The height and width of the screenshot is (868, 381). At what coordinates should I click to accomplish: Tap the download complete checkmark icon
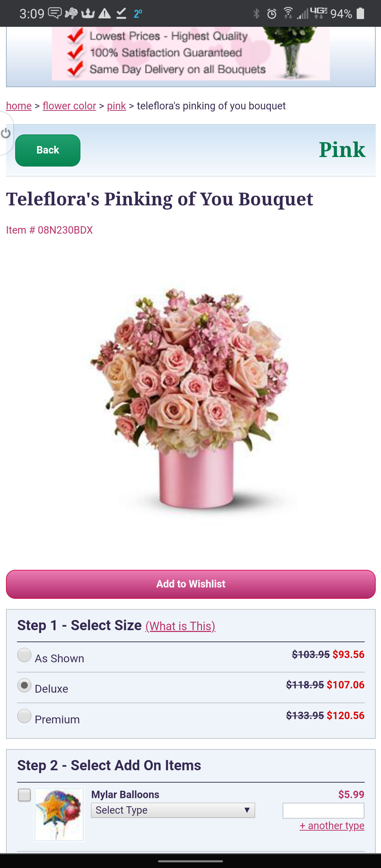click(x=121, y=13)
